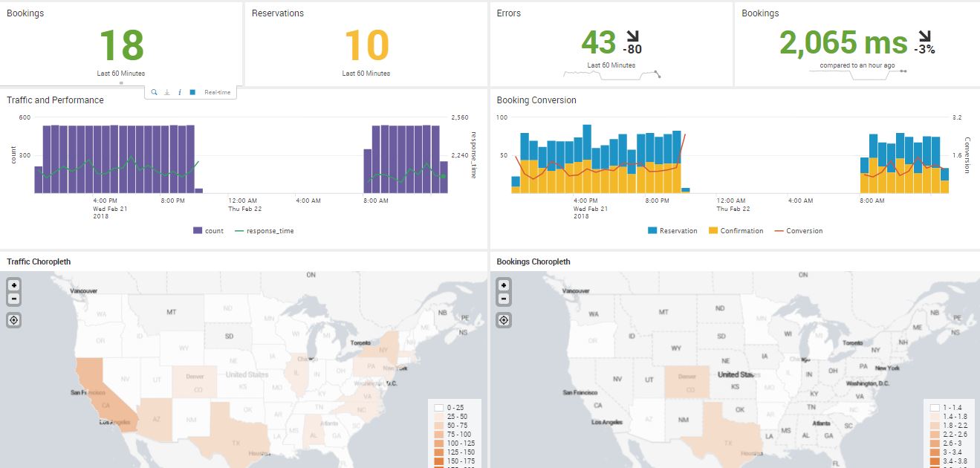Click the Traffic Choropleth panel title

coord(39,261)
